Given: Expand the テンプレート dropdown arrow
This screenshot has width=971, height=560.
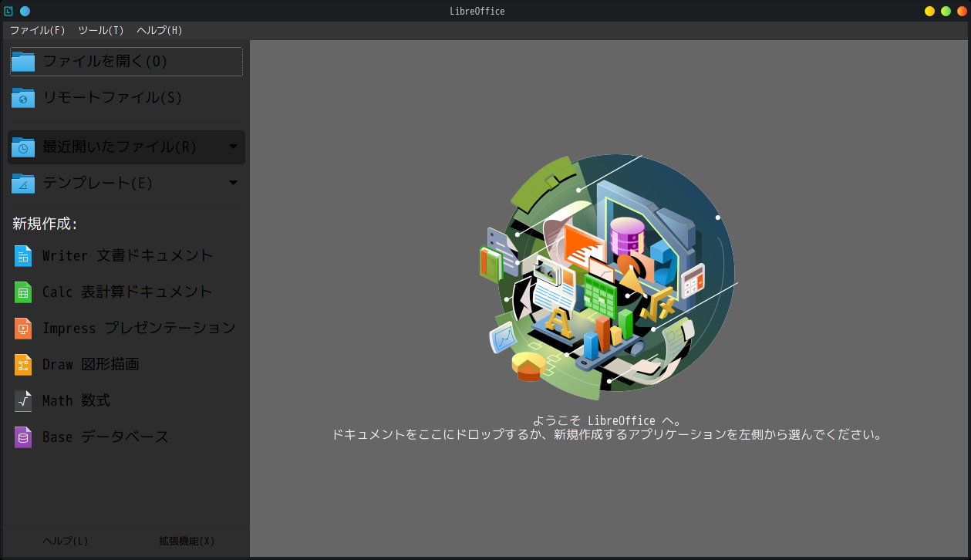Looking at the screenshot, I should coord(233,183).
